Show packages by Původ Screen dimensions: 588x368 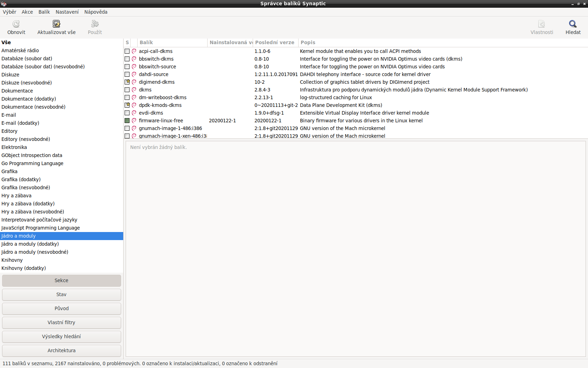click(62, 309)
